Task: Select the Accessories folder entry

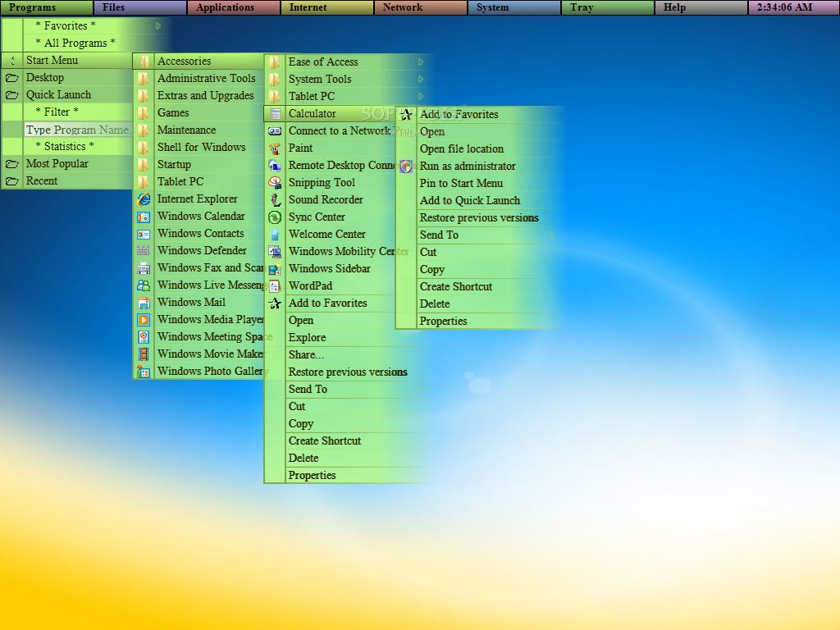Action: point(199,61)
